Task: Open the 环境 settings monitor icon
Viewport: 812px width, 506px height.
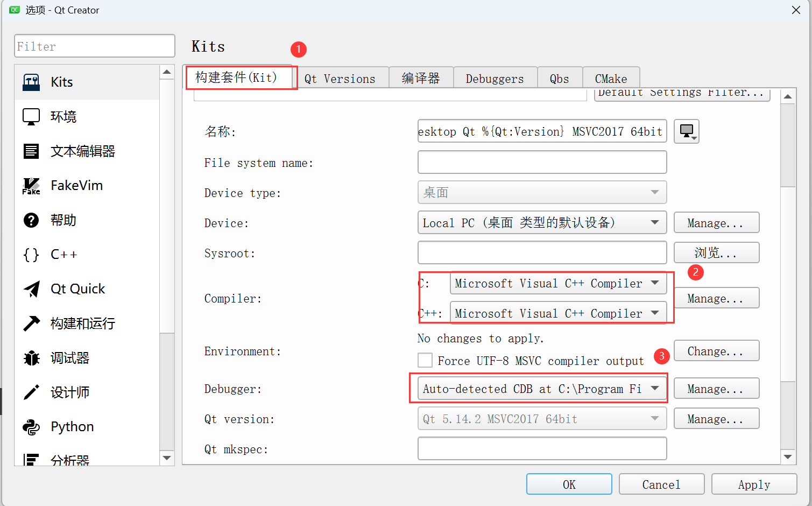Action: (31, 116)
